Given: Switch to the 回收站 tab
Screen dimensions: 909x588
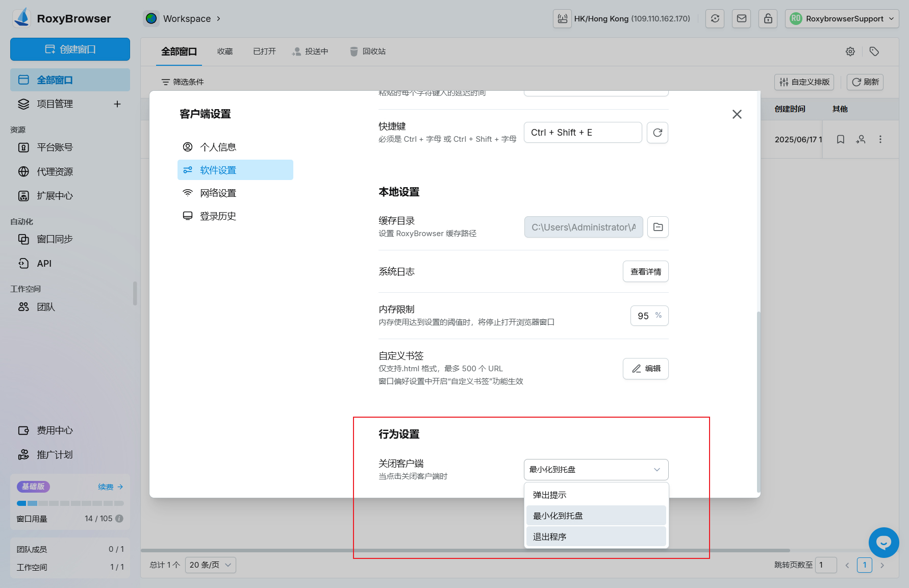Looking at the screenshot, I should (x=368, y=52).
